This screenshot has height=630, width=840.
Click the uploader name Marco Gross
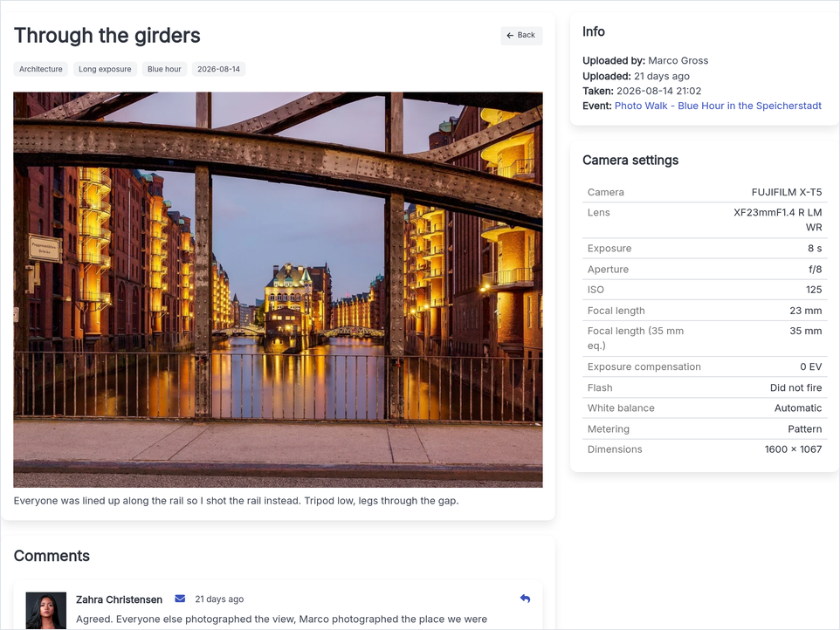pyautogui.click(x=678, y=60)
